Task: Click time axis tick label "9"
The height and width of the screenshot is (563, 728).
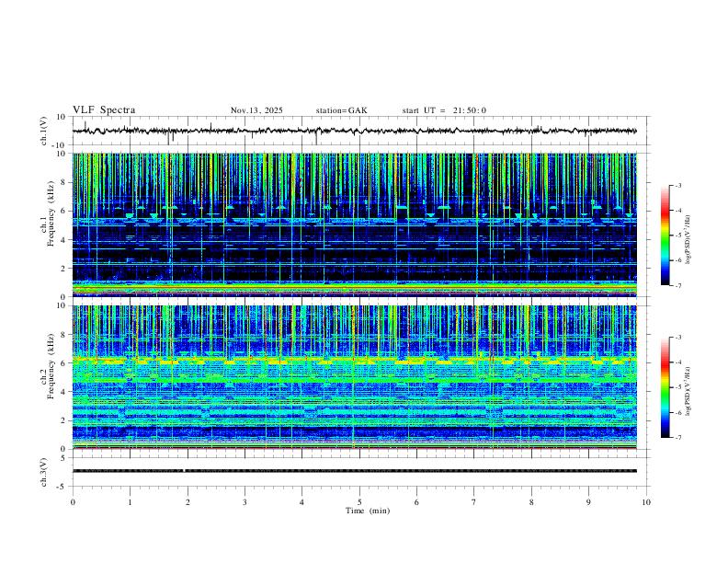Action: point(588,502)
